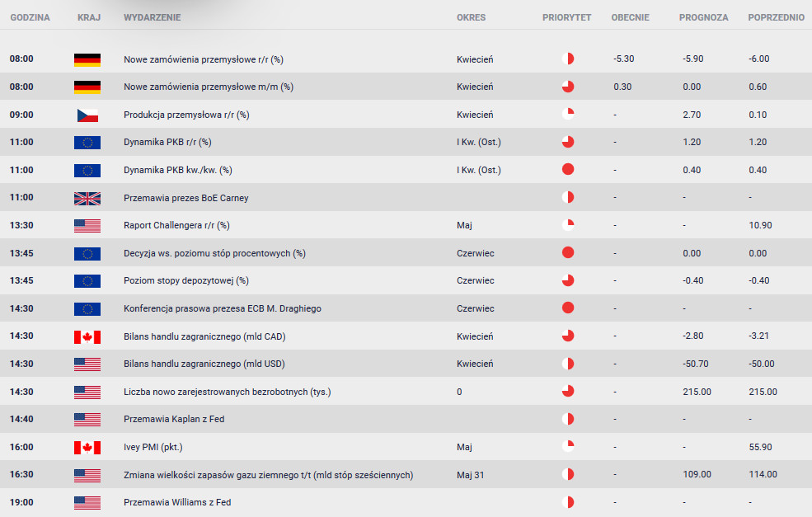Click the WYDARZENIE column header
This screenshot has width=812, height=517.
153,17
